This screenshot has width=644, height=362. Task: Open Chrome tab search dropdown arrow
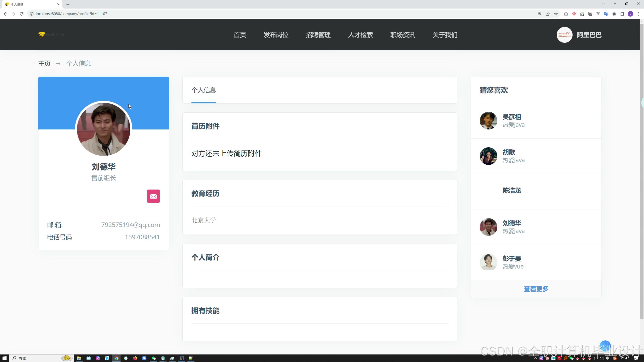(x=603, y=4)
